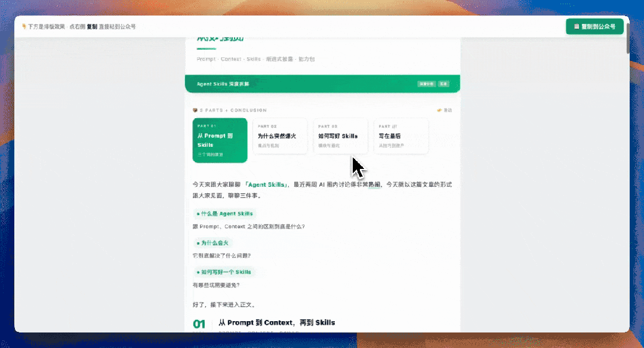Click the 3 PARTS + CONCLUSION label
644x348 pixels.
click(233, 110)
